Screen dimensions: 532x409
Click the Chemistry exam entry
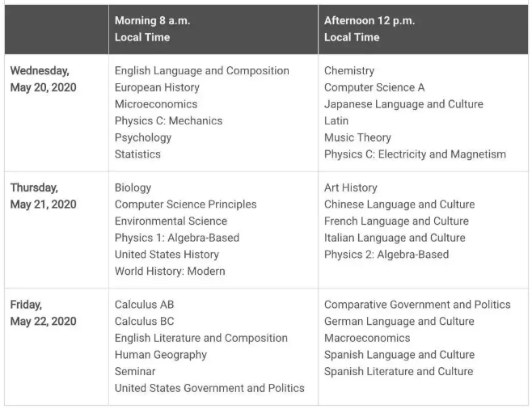click(x=349, y=70)
